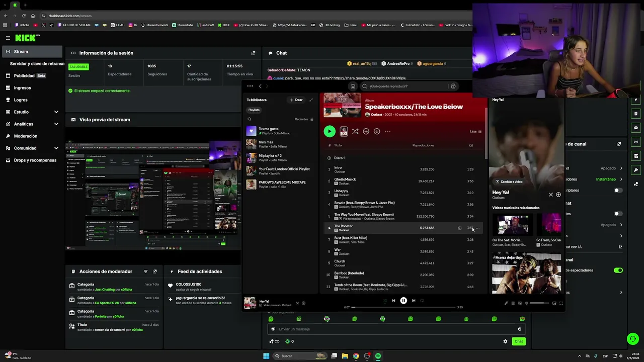Open Spotify from the taskbar
This screenshot has width=644, height=362.
pos(378,356)
